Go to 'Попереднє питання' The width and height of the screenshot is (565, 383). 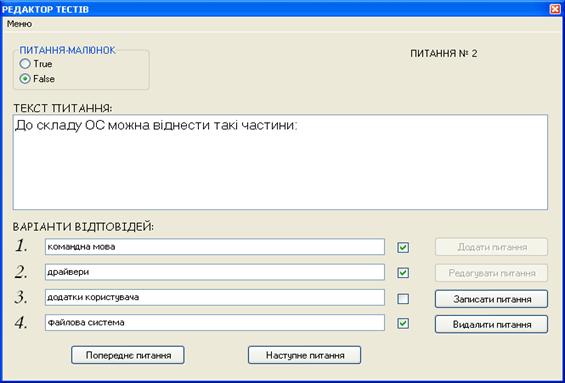pos(128,355)
